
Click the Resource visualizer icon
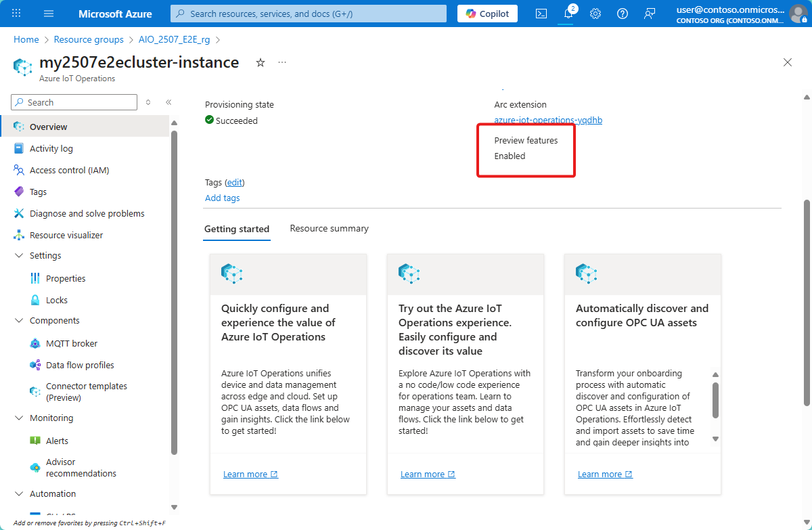coord(19,235)
